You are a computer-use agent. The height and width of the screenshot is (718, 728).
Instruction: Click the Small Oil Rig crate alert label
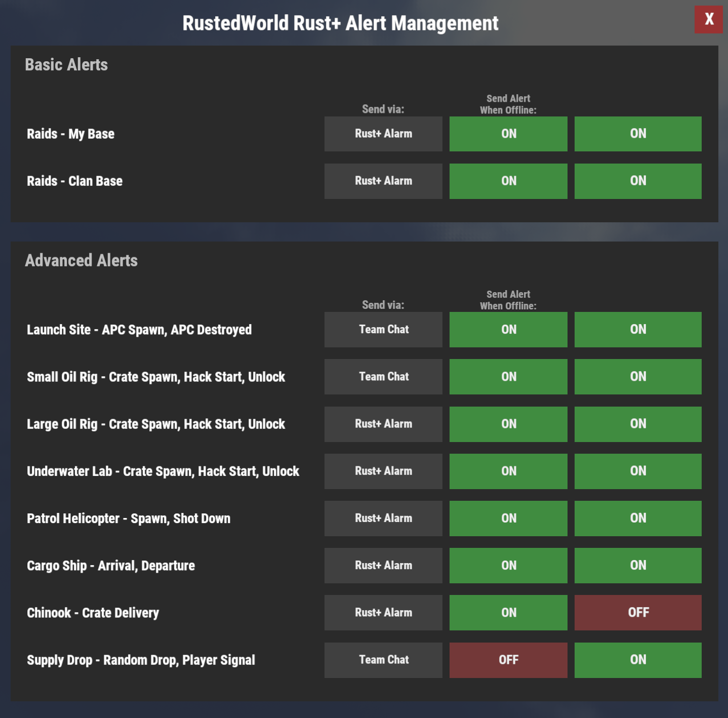coord(156,377)
